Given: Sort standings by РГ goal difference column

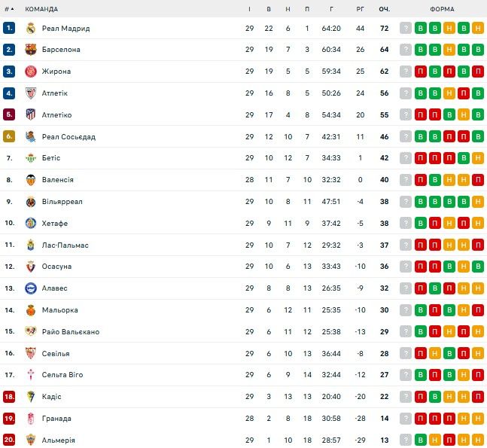Looking at the screenshot, I should pos(360,9).
